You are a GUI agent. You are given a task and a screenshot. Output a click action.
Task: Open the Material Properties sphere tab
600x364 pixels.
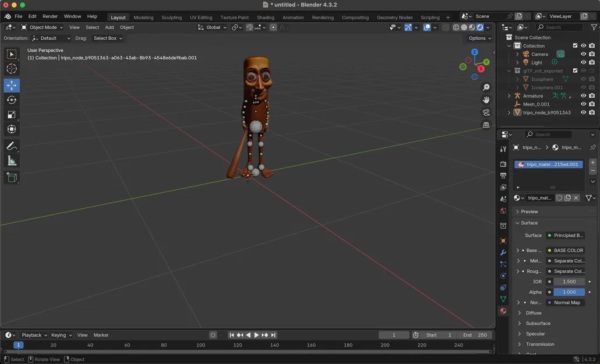[504, 310]
